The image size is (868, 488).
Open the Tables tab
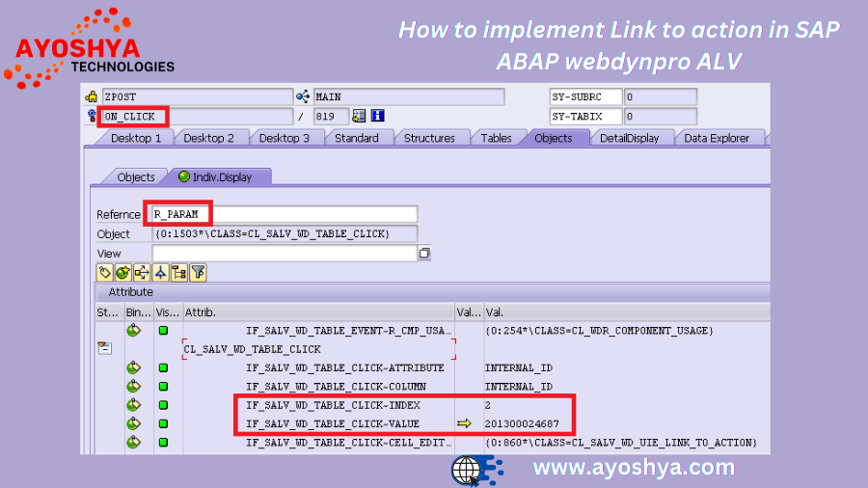496,138
